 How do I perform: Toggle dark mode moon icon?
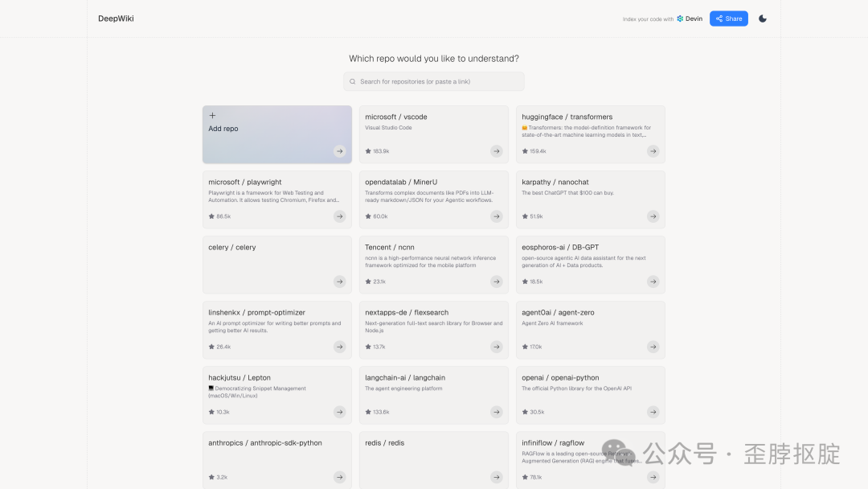pos(763,18)
